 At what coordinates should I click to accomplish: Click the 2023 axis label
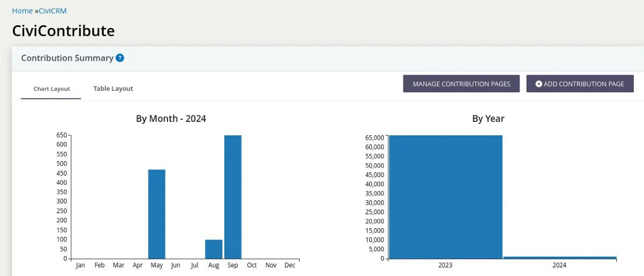(x=445, y=265)
